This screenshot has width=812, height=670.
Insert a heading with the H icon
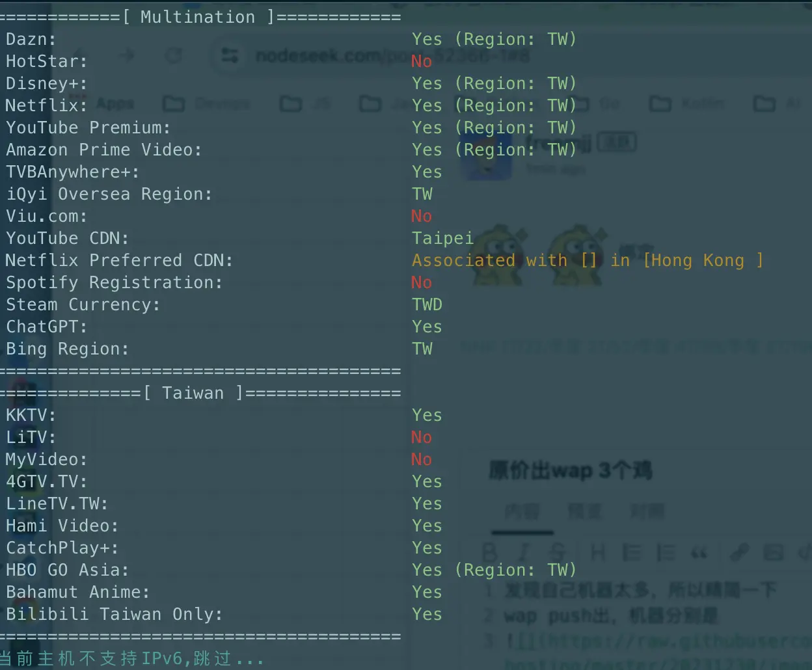click(x=597, y=553)
